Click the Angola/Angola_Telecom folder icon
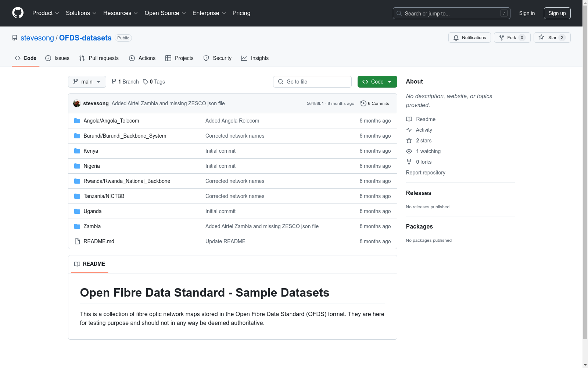 tap(77, 121)
